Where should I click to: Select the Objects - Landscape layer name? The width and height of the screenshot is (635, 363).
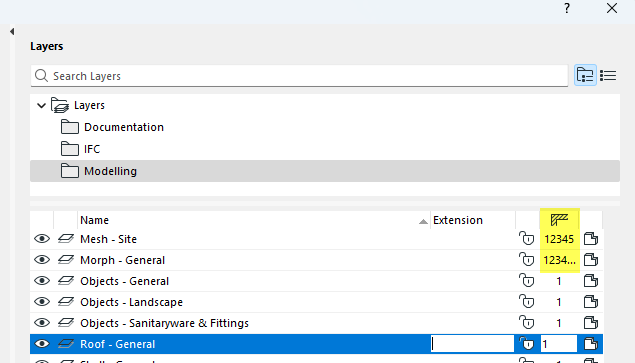click(132, 302)
